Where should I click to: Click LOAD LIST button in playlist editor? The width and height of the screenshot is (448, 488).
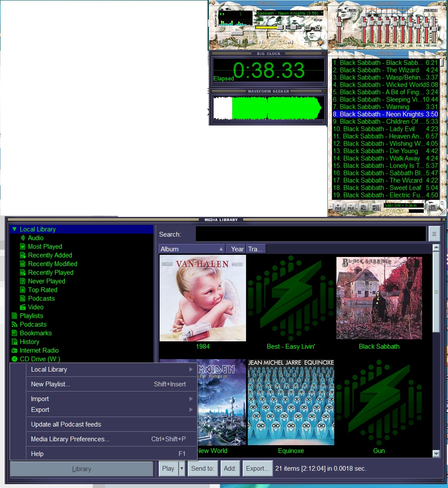[432, 207]
